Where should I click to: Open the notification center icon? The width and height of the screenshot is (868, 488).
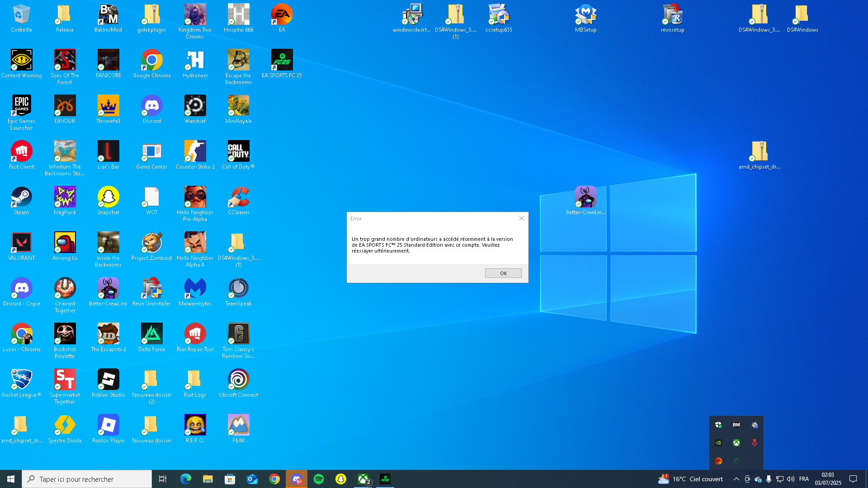point(853,479)
